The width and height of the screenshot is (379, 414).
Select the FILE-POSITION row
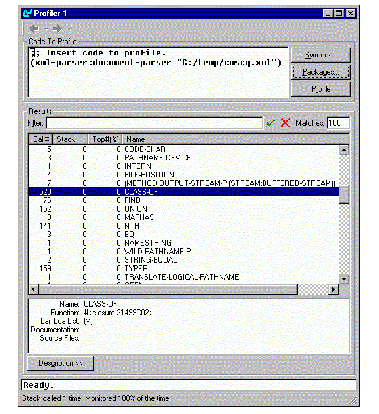[184, 174]
